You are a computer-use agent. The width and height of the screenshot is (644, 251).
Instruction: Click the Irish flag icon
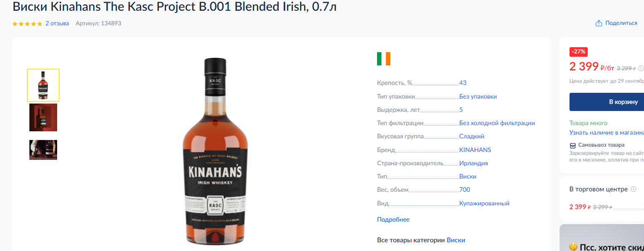[x=384, y=59]
